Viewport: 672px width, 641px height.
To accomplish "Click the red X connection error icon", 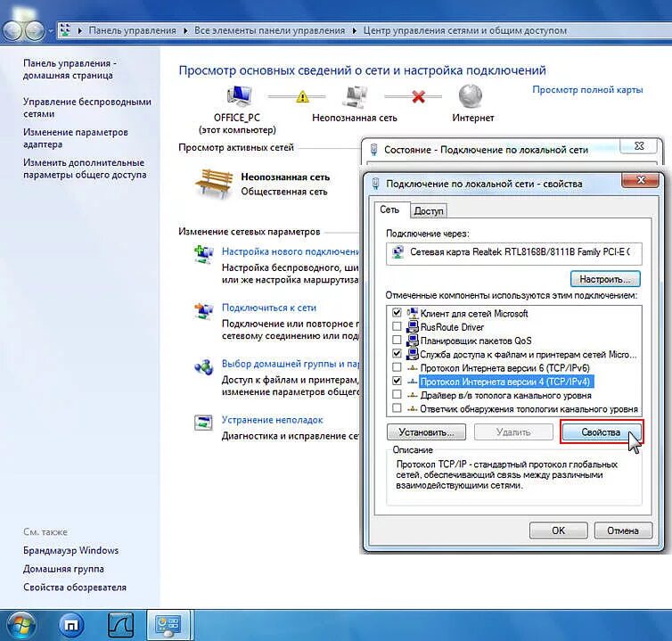I will point(418,96).
